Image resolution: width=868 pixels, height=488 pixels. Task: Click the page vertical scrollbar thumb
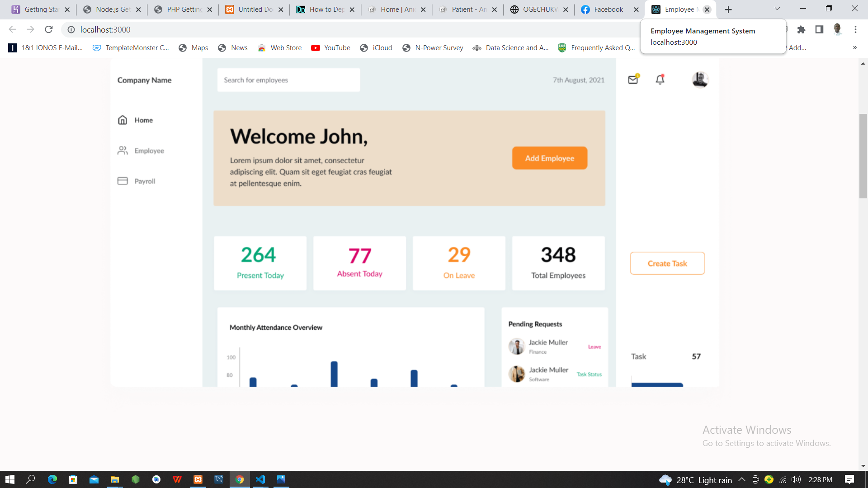pos(863,156)
